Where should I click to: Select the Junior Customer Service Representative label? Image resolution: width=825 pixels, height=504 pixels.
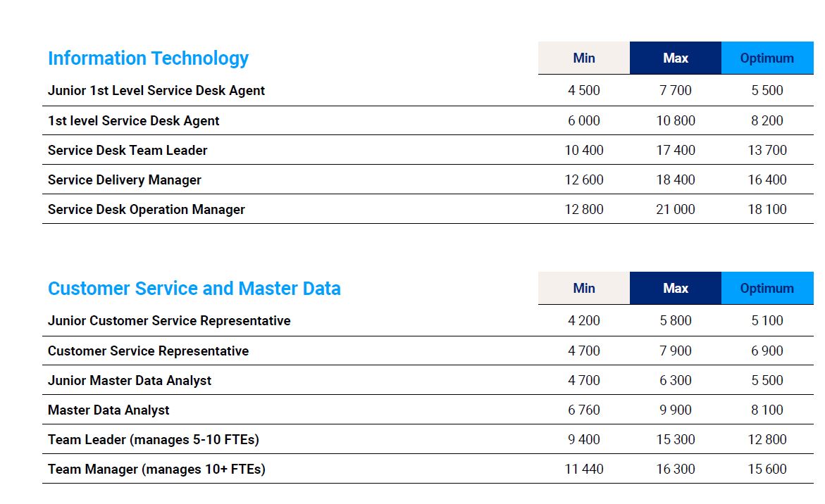(x=169, y=321)
